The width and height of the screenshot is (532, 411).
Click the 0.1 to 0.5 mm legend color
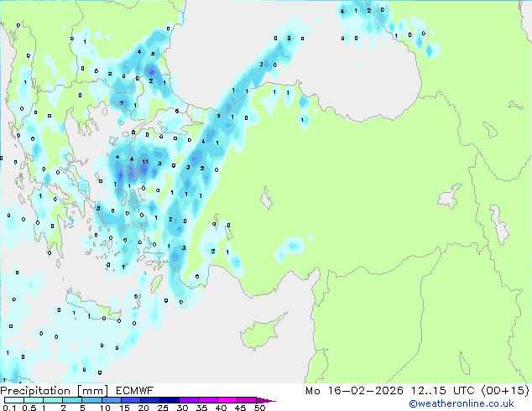14,400
